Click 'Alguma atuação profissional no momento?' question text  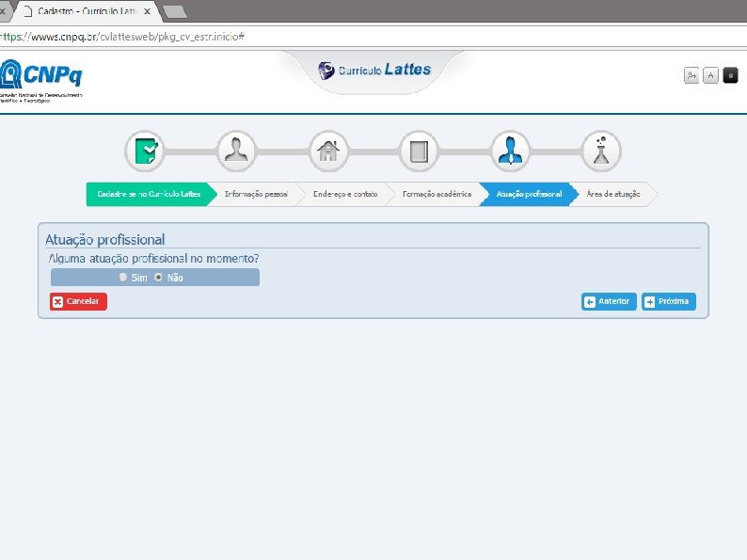coord(154,258)
